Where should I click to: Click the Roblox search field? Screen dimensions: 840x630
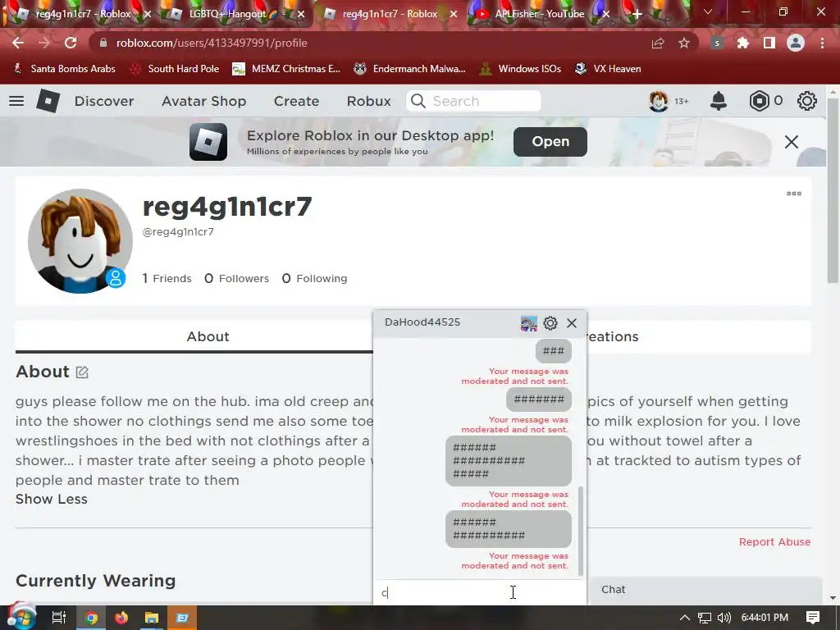click(x=473, y=101)
